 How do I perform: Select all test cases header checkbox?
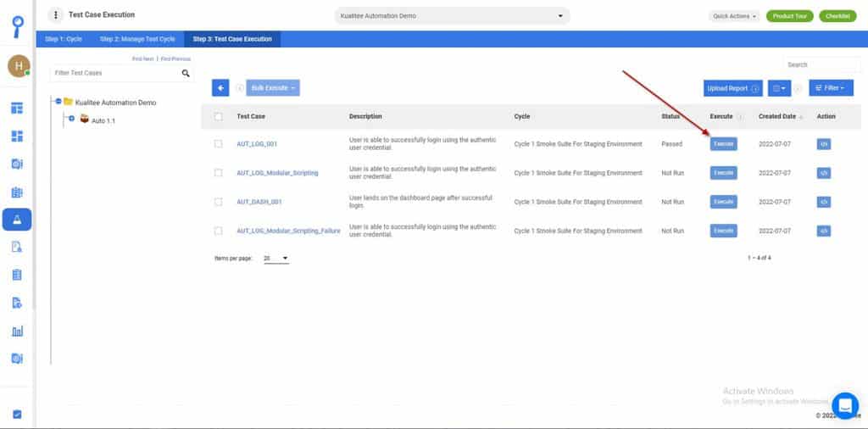[x=218, y=117]
